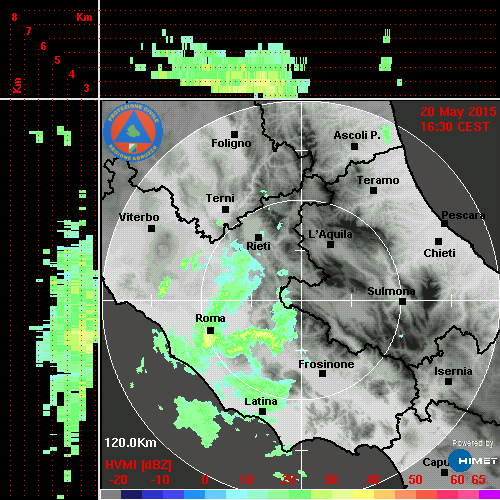Click the 8 km height label
500x500 pixels.
click(x=14, y=17)
